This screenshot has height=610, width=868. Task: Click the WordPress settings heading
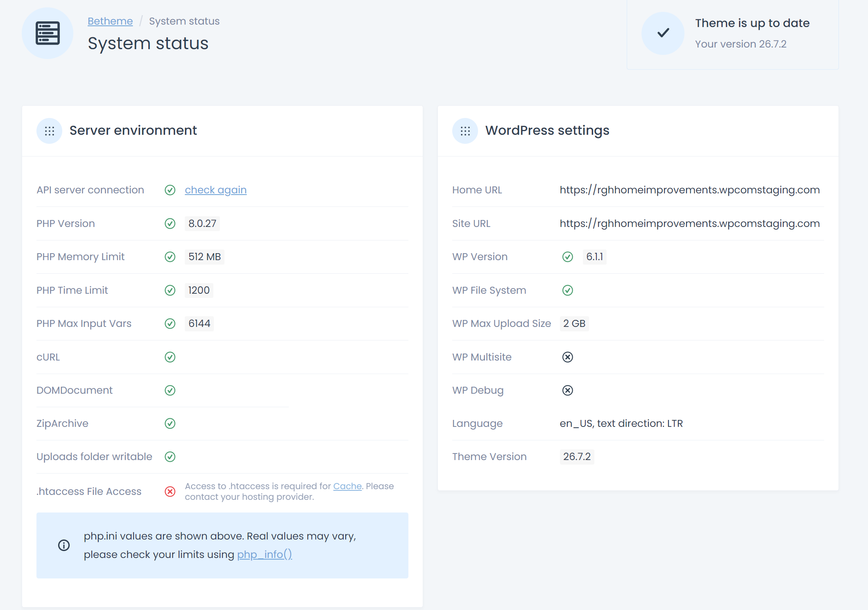pos(547,130)
